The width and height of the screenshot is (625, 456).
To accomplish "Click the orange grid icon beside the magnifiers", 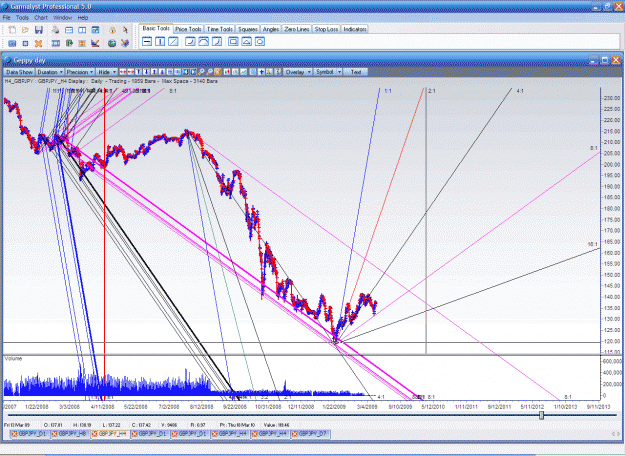I will (218, 72).
